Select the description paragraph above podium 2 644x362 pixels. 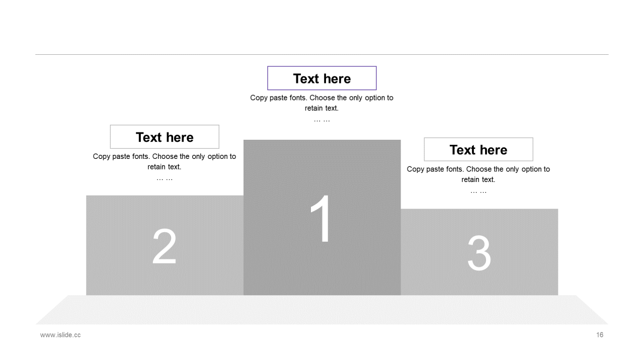(x=165, y=161)
